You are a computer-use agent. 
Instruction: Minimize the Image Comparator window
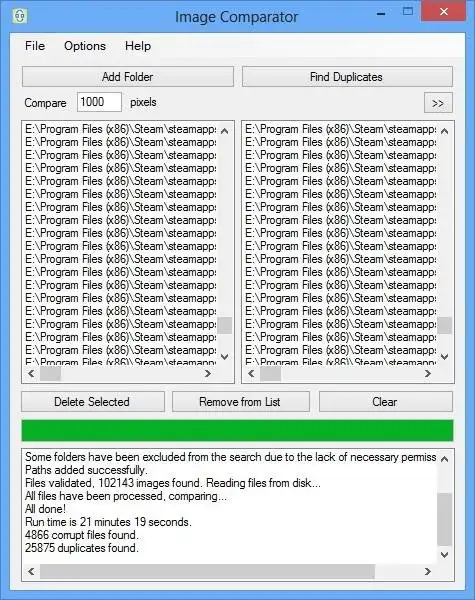click(381, 13)
